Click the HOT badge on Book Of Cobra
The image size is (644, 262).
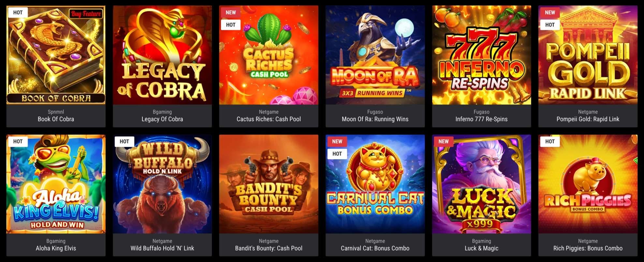click(18, 12)
